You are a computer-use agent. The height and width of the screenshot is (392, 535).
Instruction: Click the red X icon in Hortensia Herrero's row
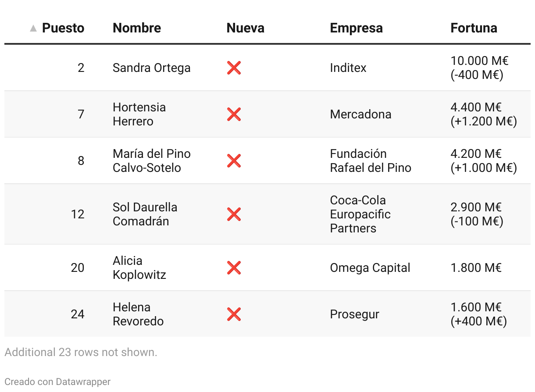coord(234,114)
